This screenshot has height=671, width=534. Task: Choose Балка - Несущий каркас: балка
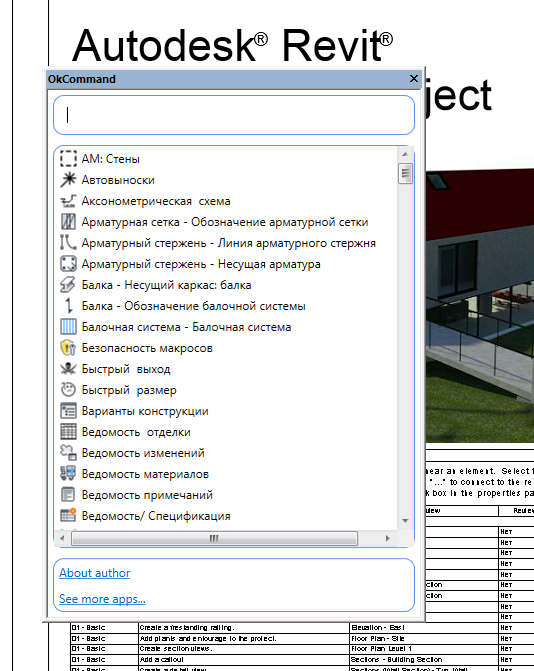pyautogui.click(x=166, y=285)
